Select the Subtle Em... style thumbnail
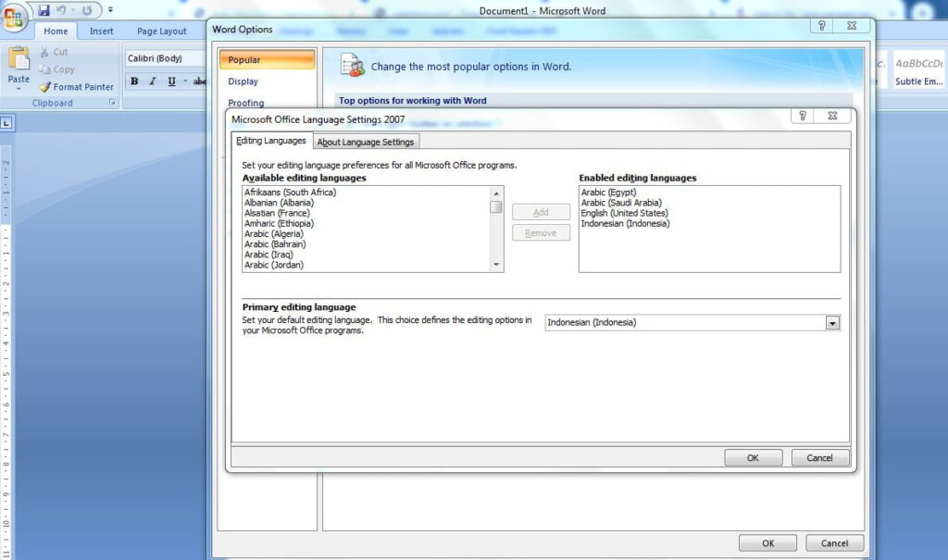 point(918,70)
